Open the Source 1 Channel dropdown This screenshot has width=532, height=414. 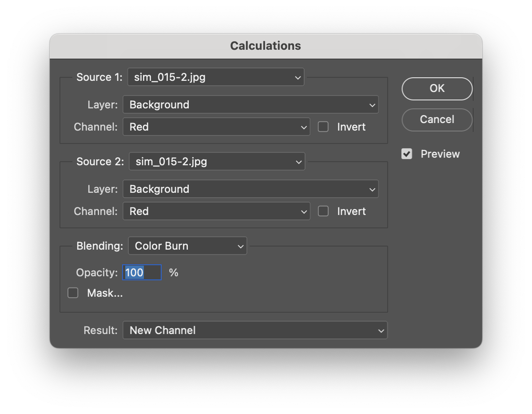(216, 127)
